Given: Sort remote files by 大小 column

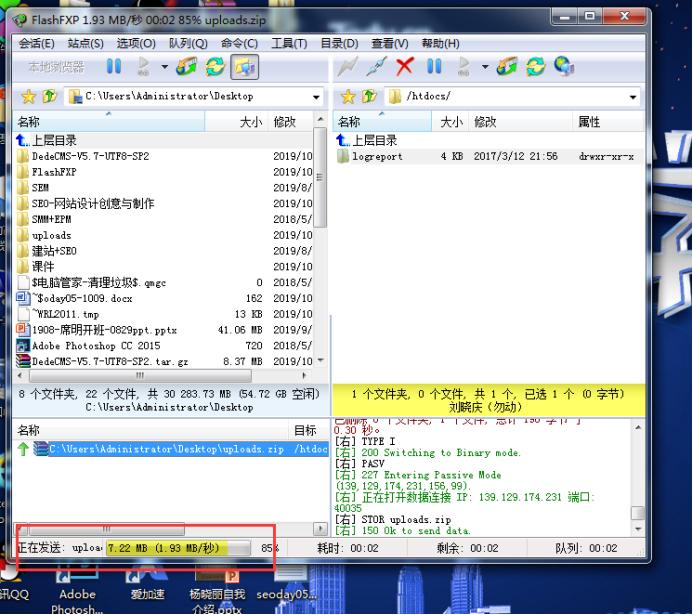Looking at the screenshot, I should pyautogui.click(x=450, y=122).
